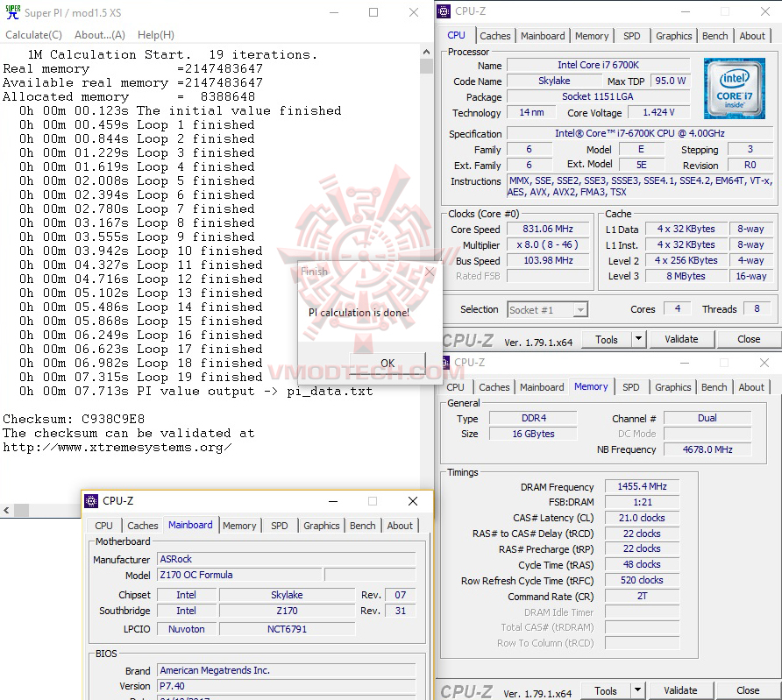Click the manufacturer field ASRock

click(x=287, y=559)
